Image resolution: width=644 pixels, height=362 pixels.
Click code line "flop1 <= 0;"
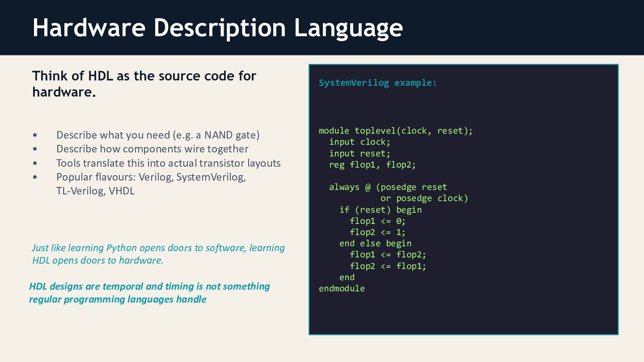click(378, 221)
